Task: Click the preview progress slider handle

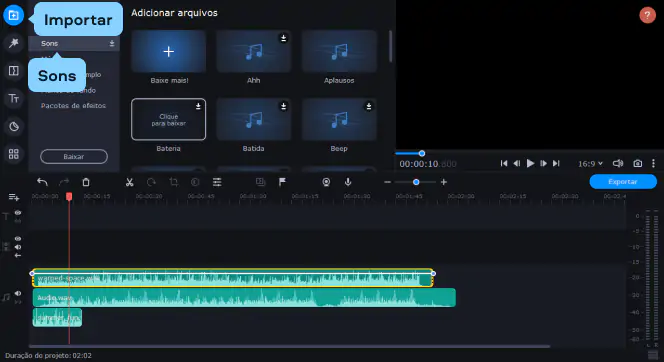Action: tap(422, 153)
